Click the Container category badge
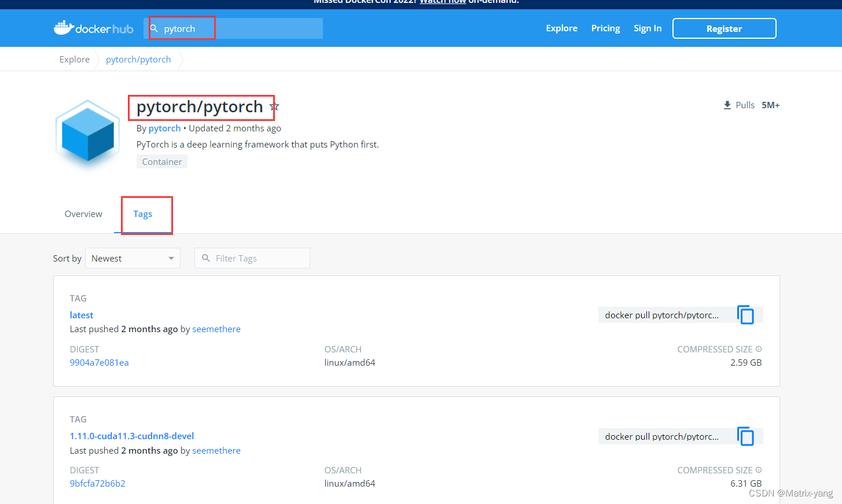This screenshot has width=842, height=504. click(x=162, y=161)
